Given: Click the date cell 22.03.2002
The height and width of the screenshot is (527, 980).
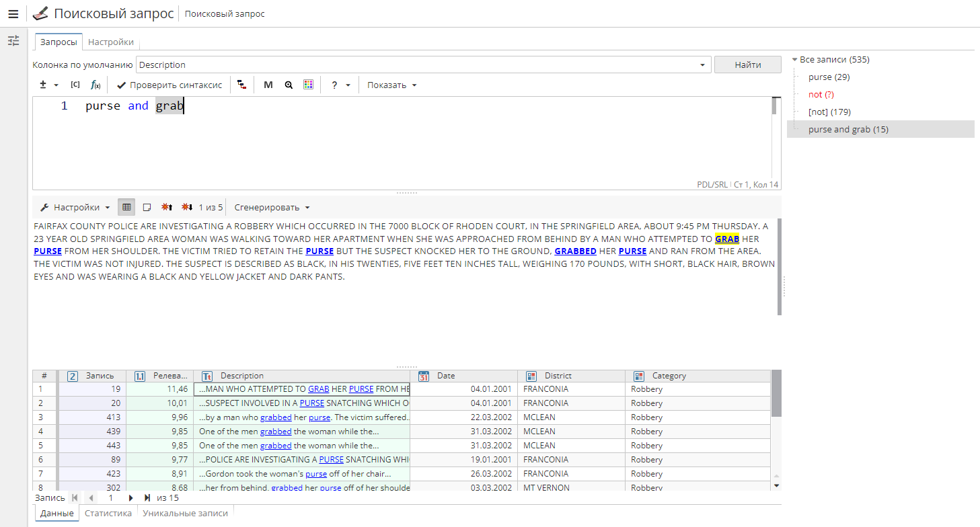Looking at the screenshot, I should tap(463, 417).
